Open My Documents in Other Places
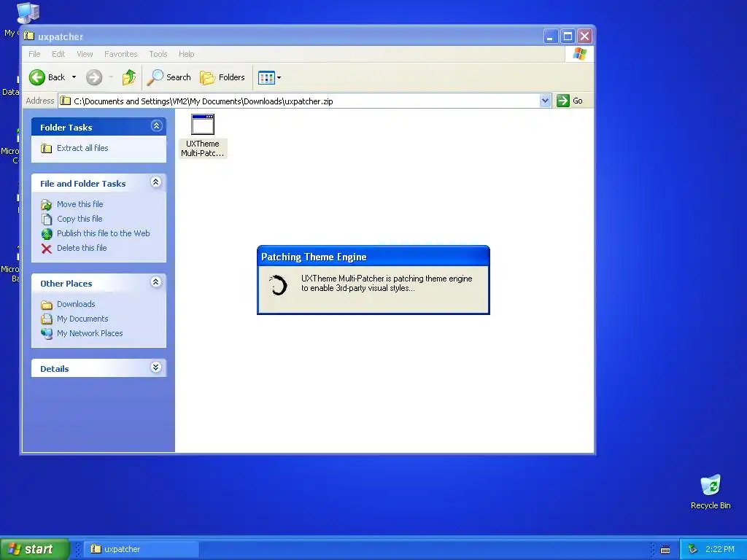Viewport: 747px width, 560px height. [82, 319]
